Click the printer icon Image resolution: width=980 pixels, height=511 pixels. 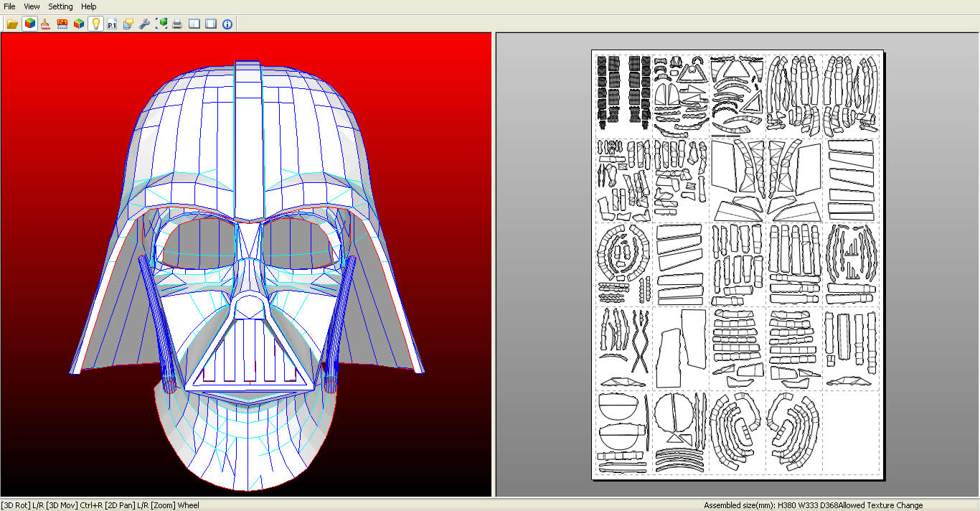point(177,24)
